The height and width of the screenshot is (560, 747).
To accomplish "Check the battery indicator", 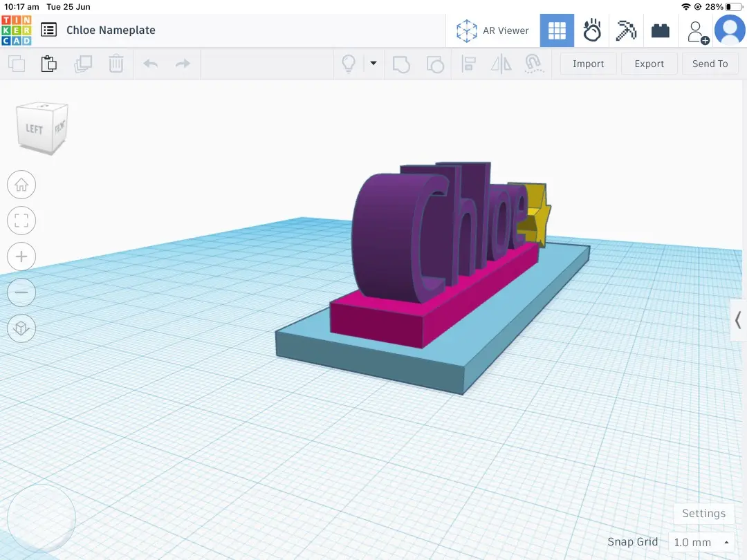I will pos(734,7).
